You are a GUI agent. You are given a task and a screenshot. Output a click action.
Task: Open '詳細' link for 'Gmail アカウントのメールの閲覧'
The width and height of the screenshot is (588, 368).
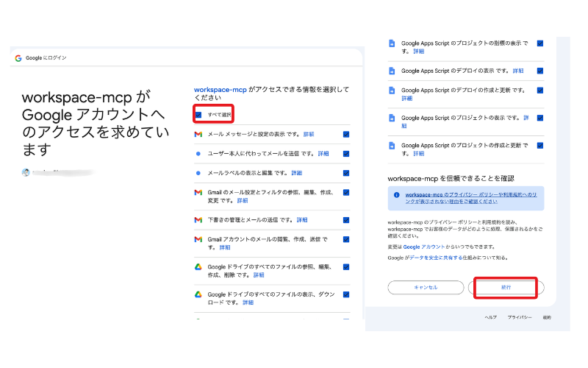225,247
